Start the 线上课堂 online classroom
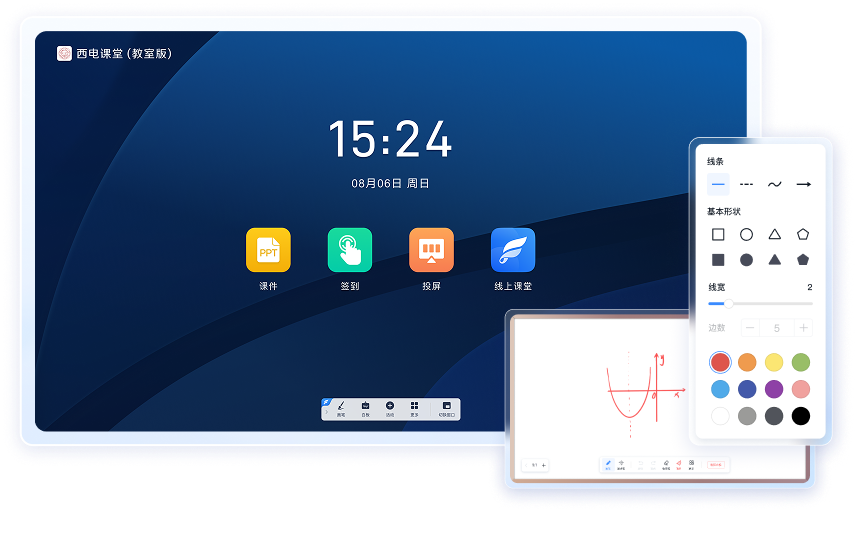Image resolution: width=856 pixels, height=549 pixels. click(x=512, y=250)
